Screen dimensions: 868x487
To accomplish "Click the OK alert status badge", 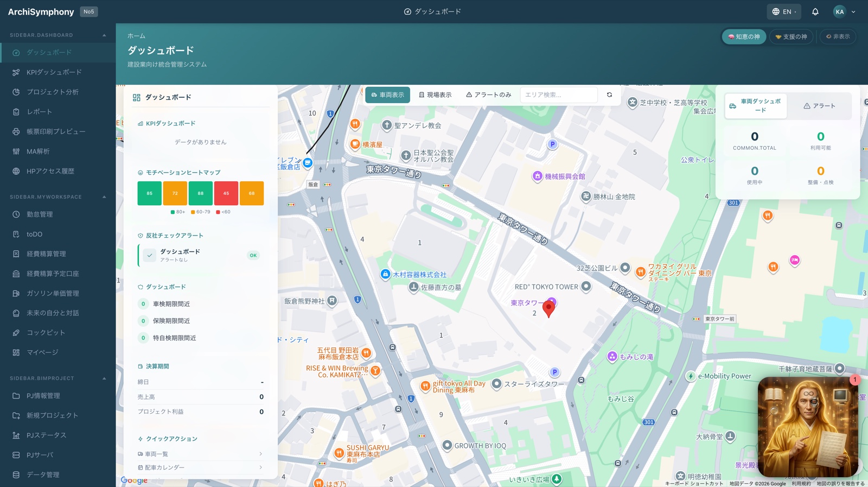I will (x=253, y=255).
